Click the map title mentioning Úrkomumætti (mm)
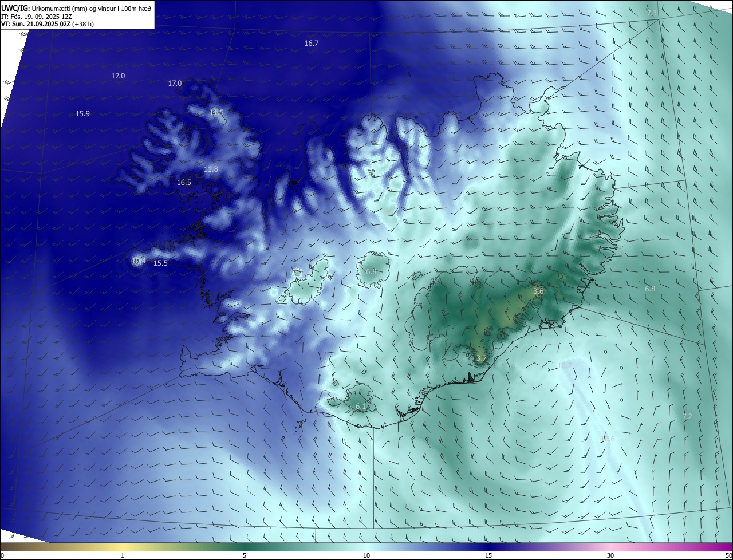This screenshot has height=560, width=733. pos(76,7)
